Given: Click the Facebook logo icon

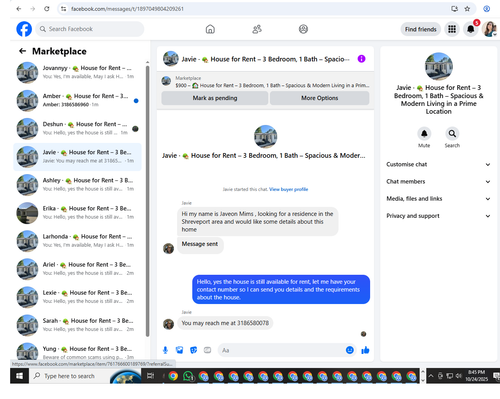Looking at the screenshot, I should coord(24,29).
